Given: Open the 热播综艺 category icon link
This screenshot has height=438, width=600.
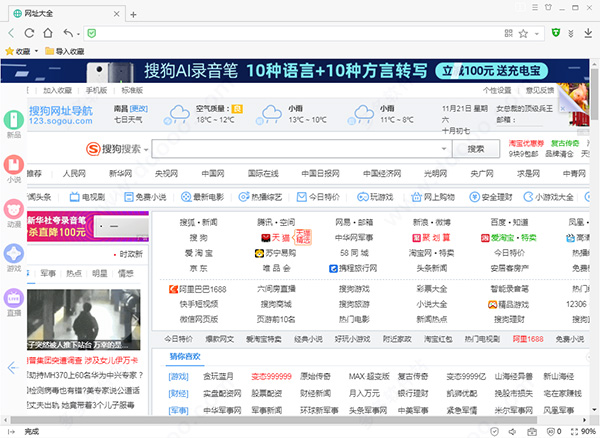Looking at the screenshot, I should pyautogui.click(x=260, y=197).
